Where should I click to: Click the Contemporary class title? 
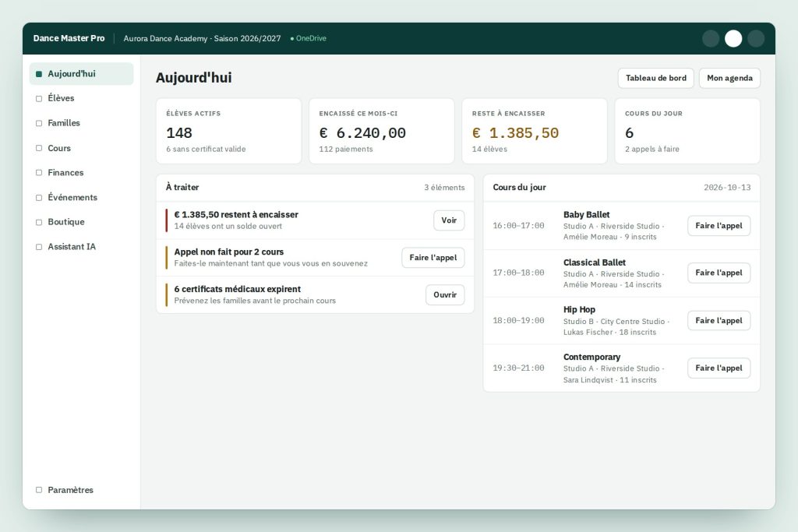click(592, 357)
